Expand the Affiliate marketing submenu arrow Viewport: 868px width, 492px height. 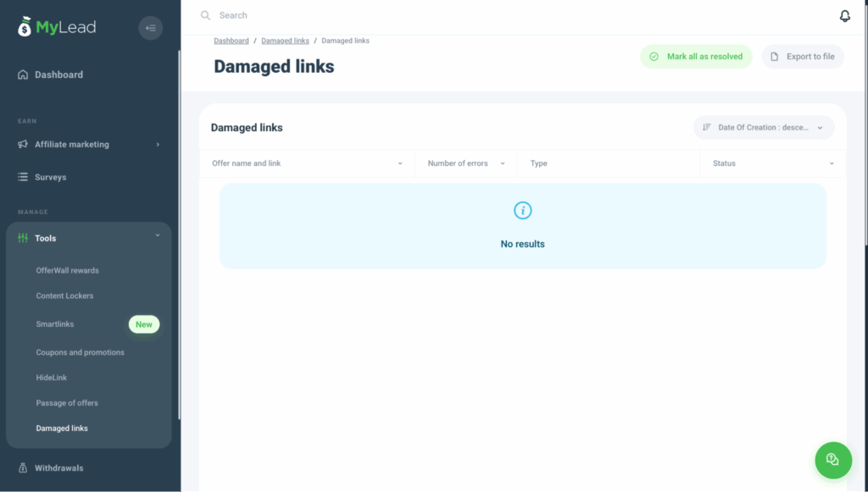click(x=158, y=145)
